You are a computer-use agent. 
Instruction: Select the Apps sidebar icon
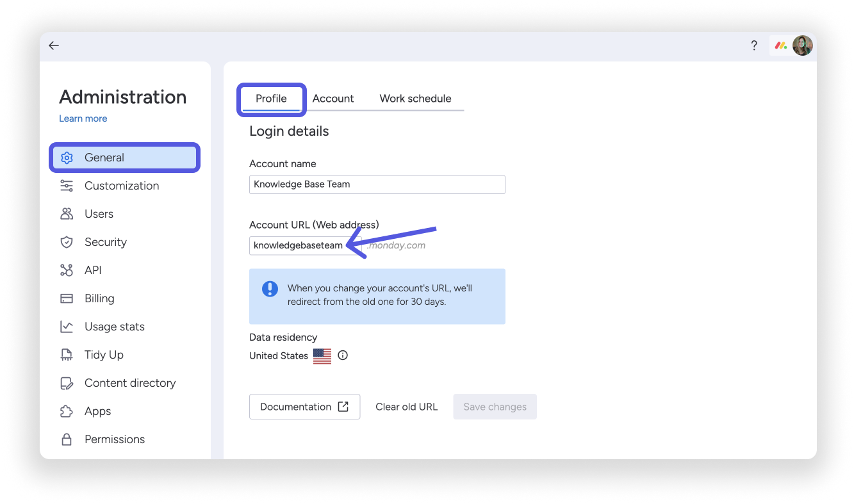[67, 411]
